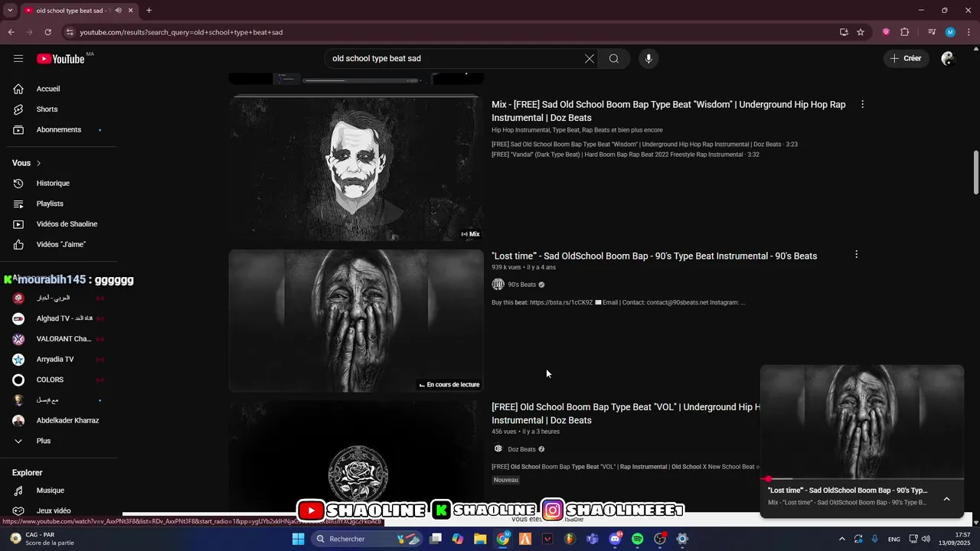Open the Doz Beats channel link
Viewport: 980px width, 551px height.
click(x=521, y=449)
